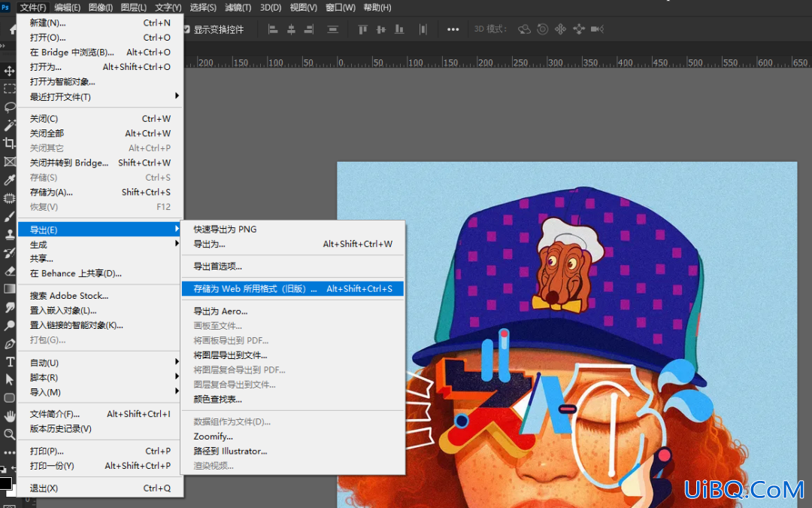Image resolution: width=812 pixels, height=508 pixels.
Task: Select the Frame tool
Action: pyautogui.click(x=9, y=162)
